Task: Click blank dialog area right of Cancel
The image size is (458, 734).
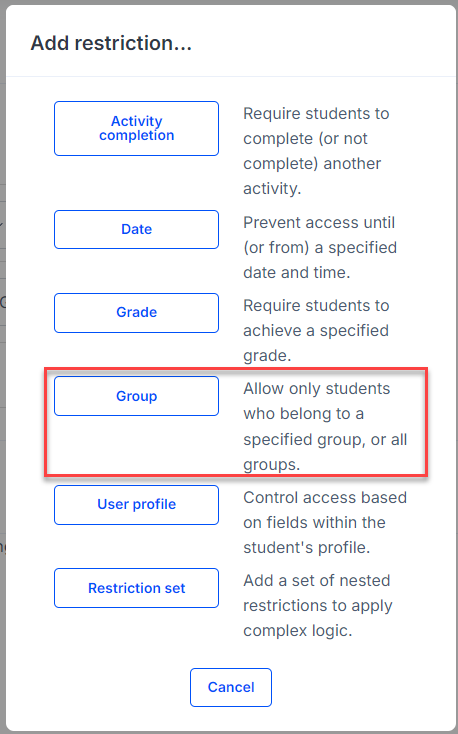Action: point(361,687)
